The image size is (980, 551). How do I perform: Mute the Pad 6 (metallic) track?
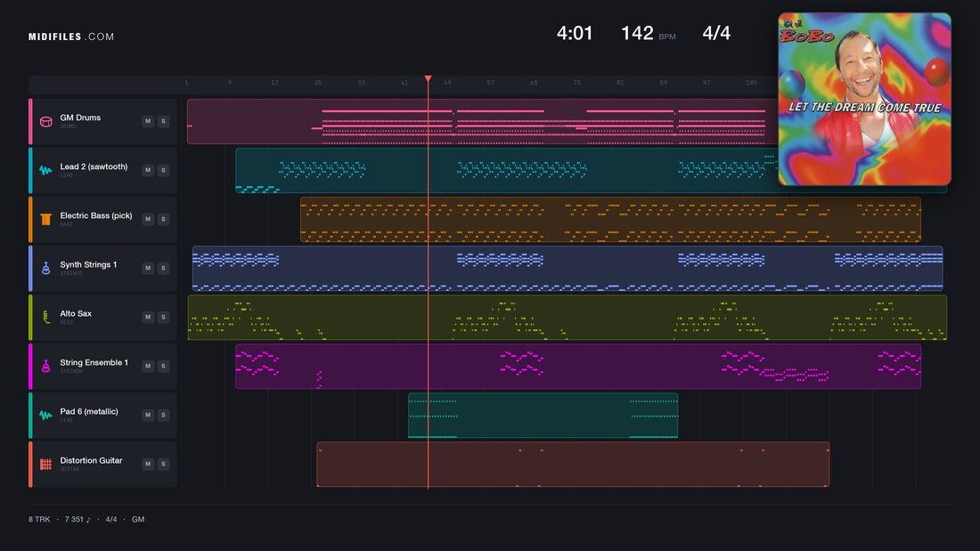tap(148, 415)
